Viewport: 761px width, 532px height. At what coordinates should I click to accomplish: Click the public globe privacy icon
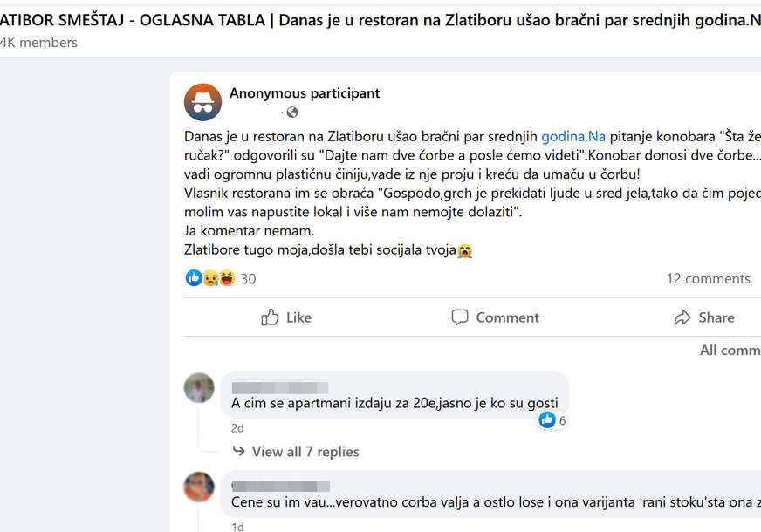292,113
